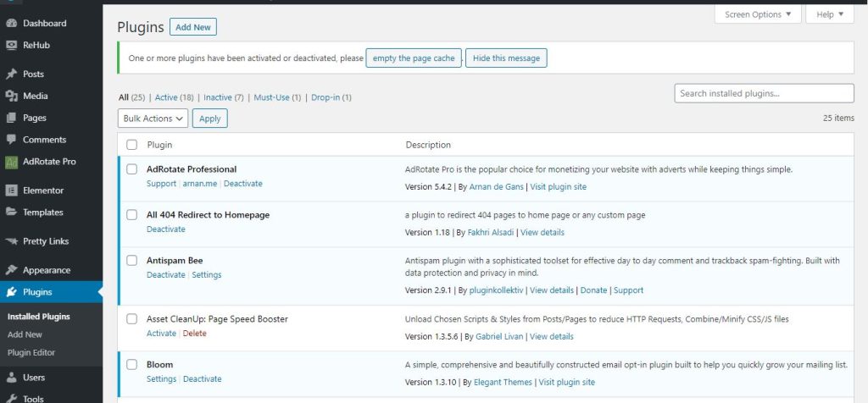Click the Pages icon in sidebar
This screenshot has width=868, height=403.
point(11,118)
